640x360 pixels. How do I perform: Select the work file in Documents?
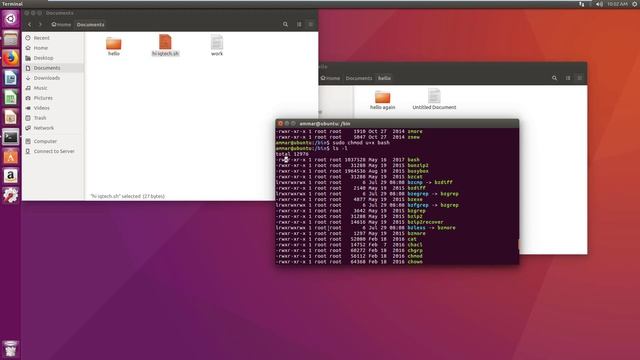(x=217, y=46)
